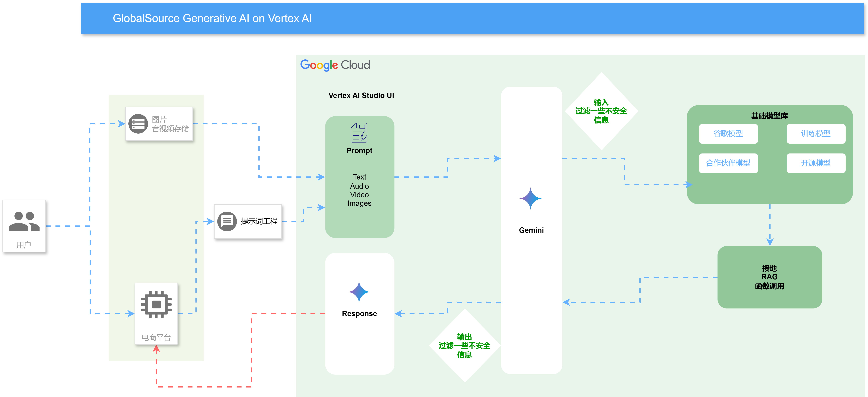Click the Vertex AI Studio UI heading

point(361,96)
